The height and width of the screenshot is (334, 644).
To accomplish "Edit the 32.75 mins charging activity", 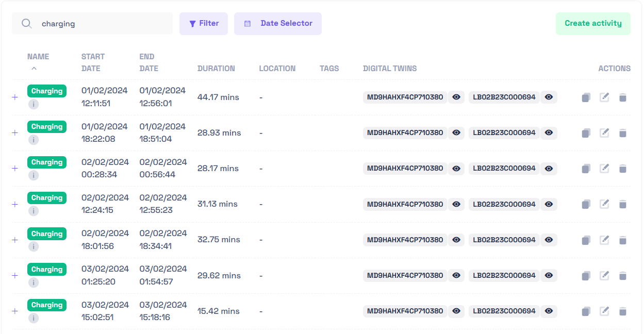I will coord(604,240).
